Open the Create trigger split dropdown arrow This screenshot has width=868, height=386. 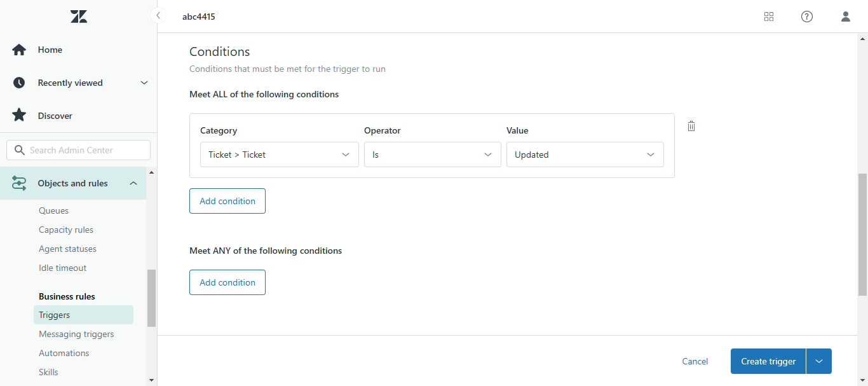click(x=819, y=361)
